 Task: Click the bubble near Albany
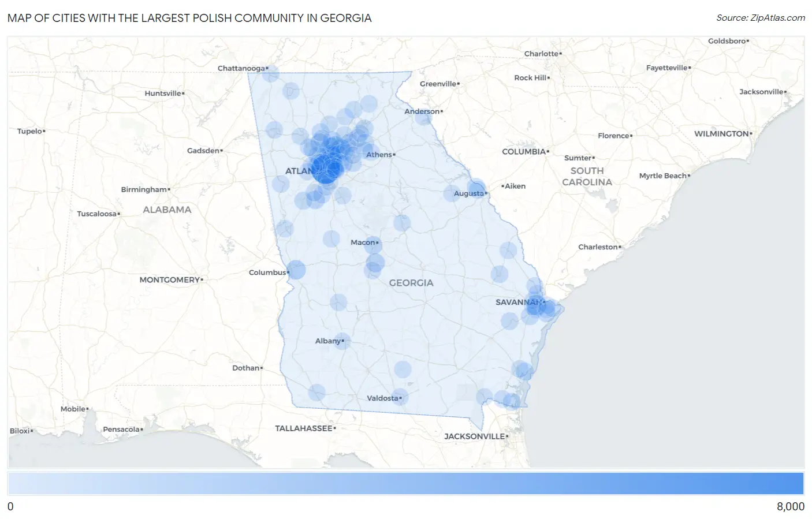coord(342,341)
